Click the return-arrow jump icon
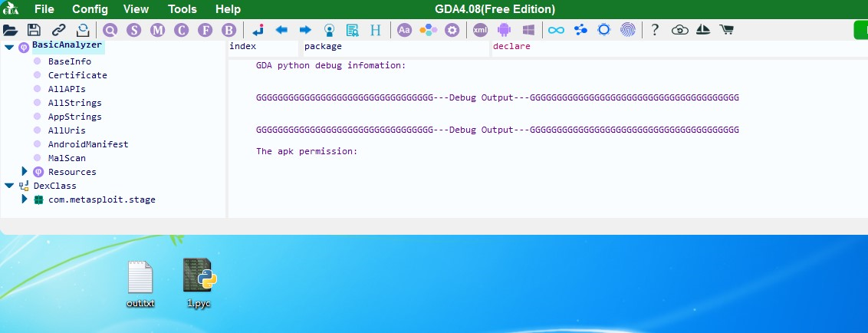 (258, 30)
